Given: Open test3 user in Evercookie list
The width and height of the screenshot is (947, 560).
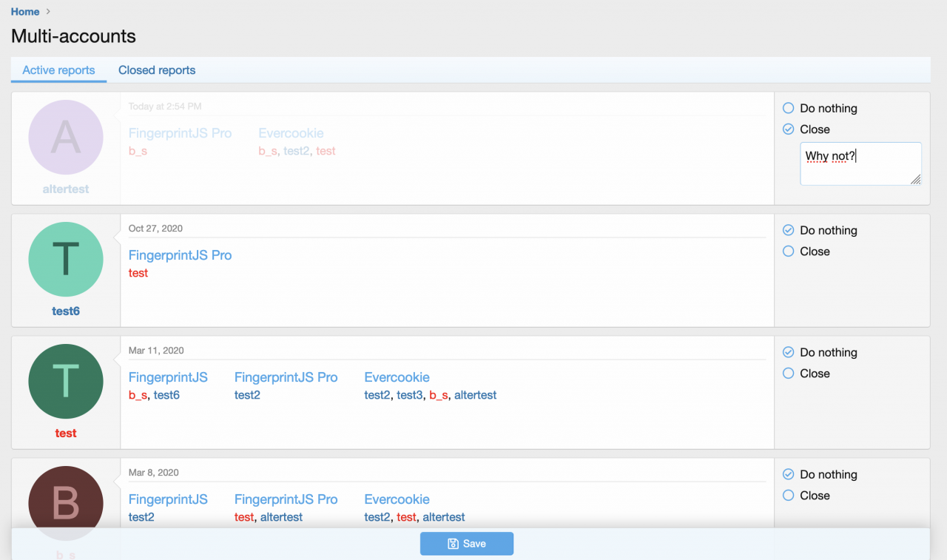Looking at the screenshot, I should coord(409,395).
